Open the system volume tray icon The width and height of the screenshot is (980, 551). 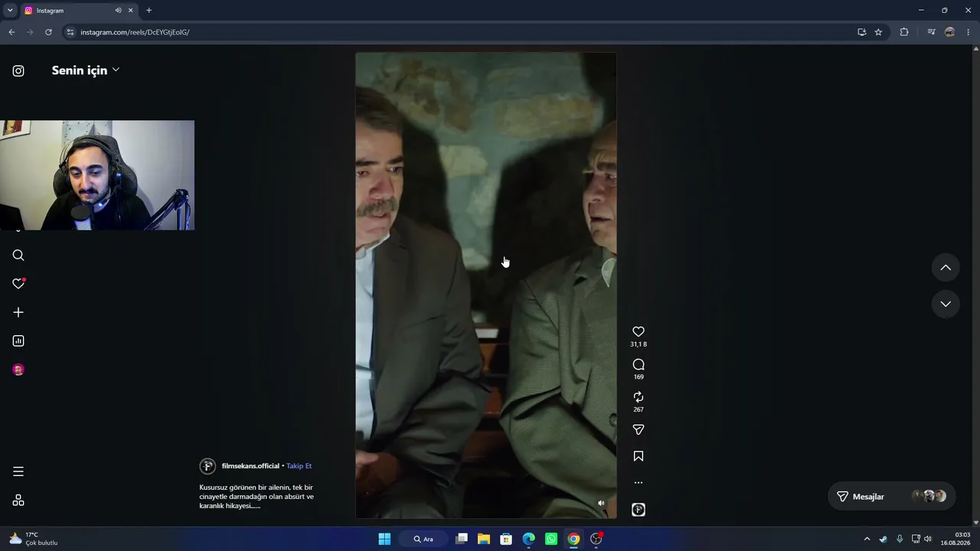[928, 539]
